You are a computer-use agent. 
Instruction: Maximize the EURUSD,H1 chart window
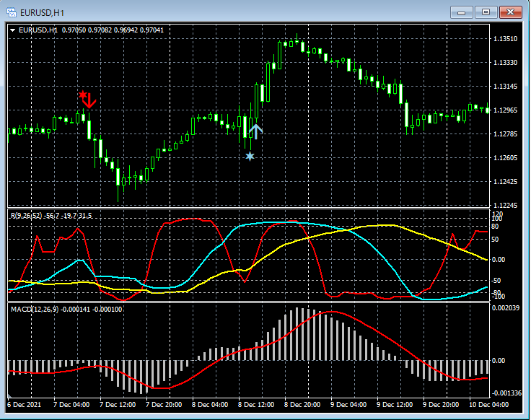(486, 12)
